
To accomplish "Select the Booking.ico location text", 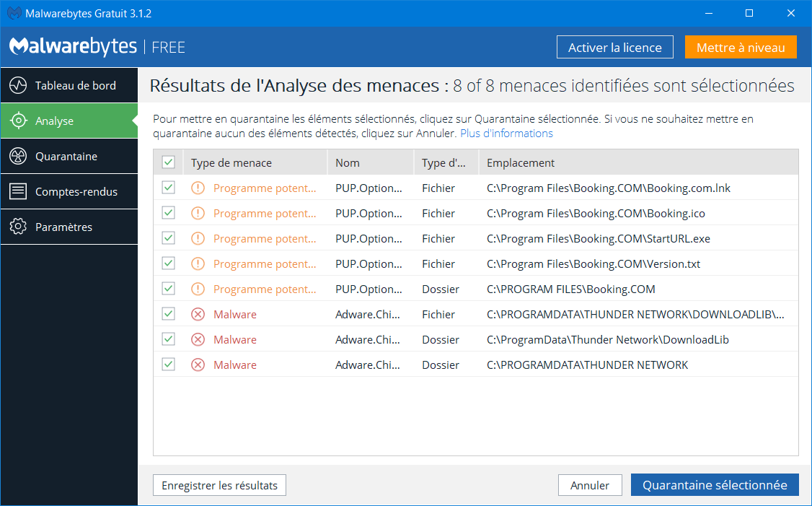I will point(596,213).
